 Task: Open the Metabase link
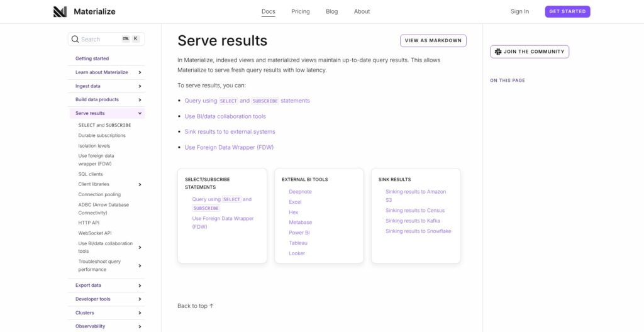point(300,223)
